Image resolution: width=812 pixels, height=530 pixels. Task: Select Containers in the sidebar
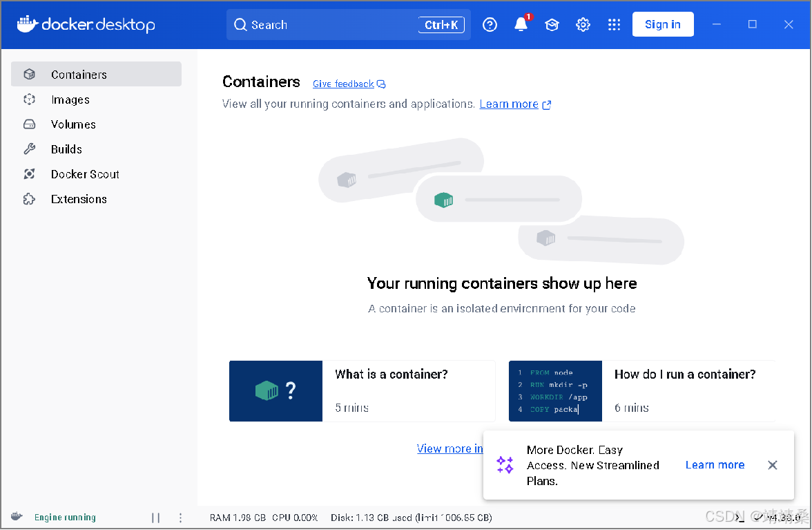97,74
